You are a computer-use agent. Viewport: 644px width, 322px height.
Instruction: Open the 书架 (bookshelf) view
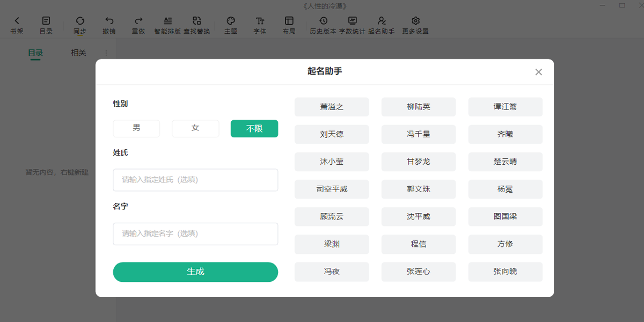click(x=17, y=24)
